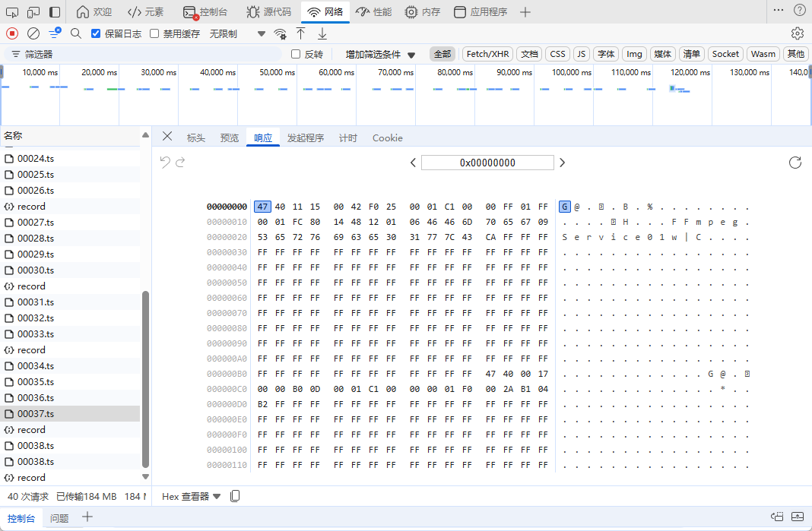Undo in hex viewer
The image size is (812, 531).
165,163
